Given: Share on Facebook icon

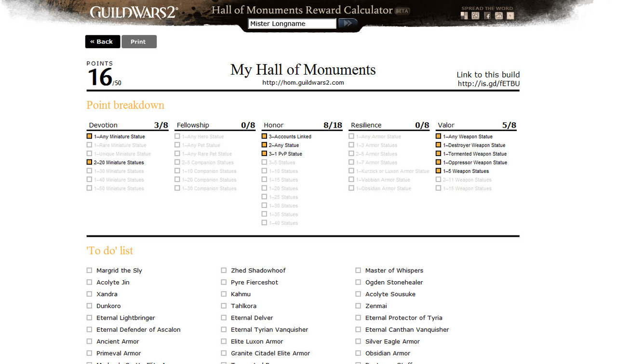Looking at the screenshot, I should point(487,15).
